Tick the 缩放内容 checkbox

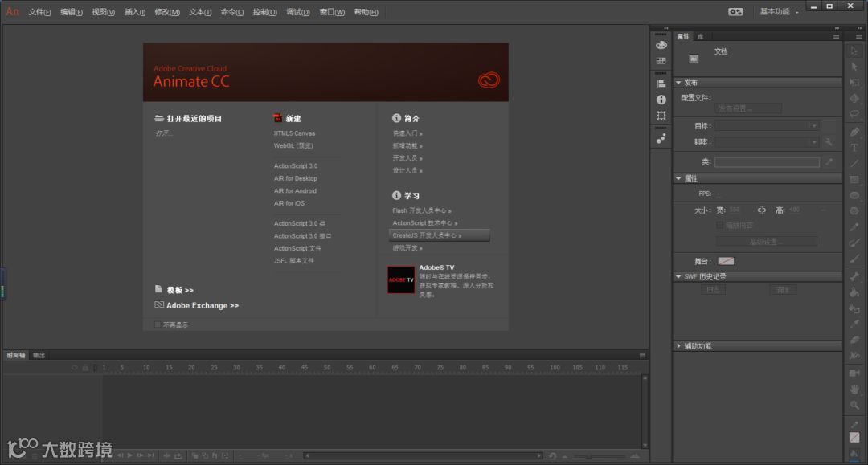click(719, 225)
